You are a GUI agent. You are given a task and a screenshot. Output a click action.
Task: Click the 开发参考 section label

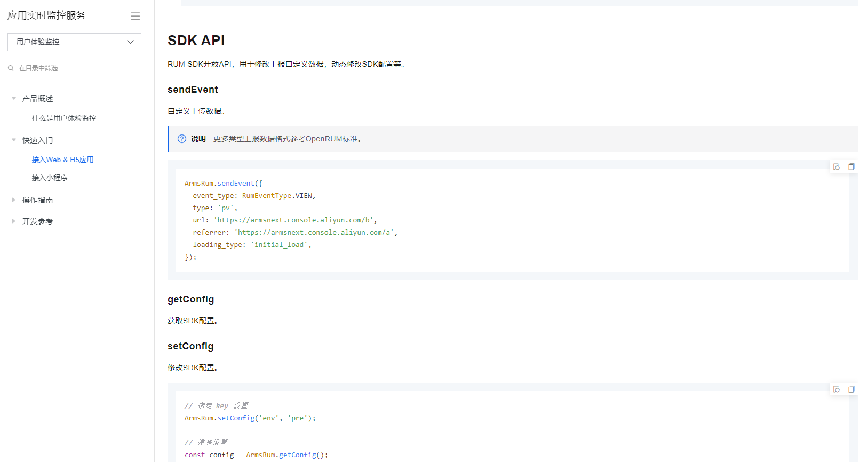37,221
